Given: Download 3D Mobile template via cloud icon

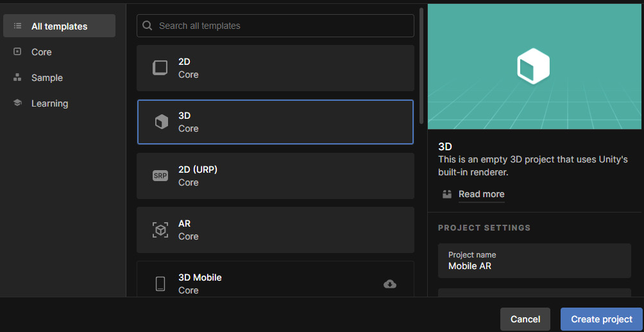Looking at the screenshot, I should pyautogui.click(x=390, y=284).
